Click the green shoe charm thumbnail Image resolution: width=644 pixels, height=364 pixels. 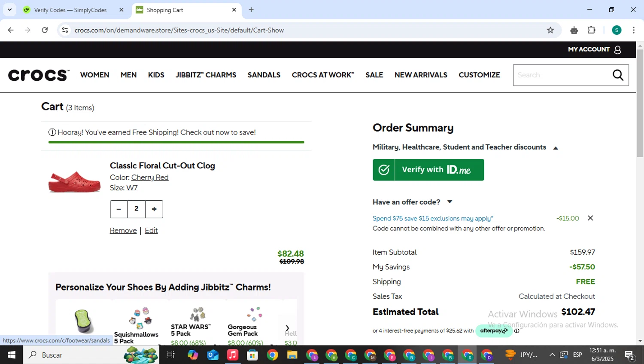click(x=83, y=321)
